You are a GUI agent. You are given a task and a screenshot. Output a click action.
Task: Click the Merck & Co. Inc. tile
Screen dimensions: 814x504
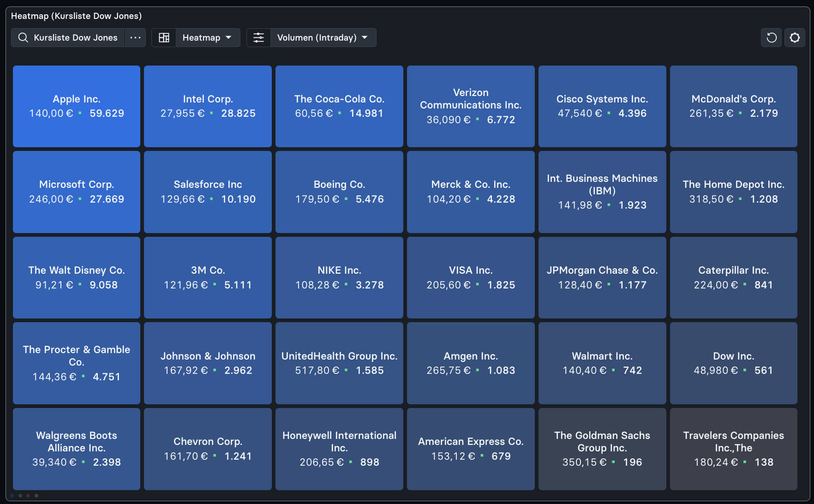[471, 192]
